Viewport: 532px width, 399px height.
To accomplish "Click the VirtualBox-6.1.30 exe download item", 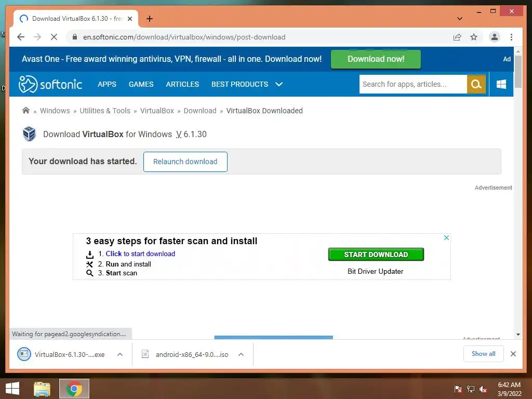I will [71, 354].
